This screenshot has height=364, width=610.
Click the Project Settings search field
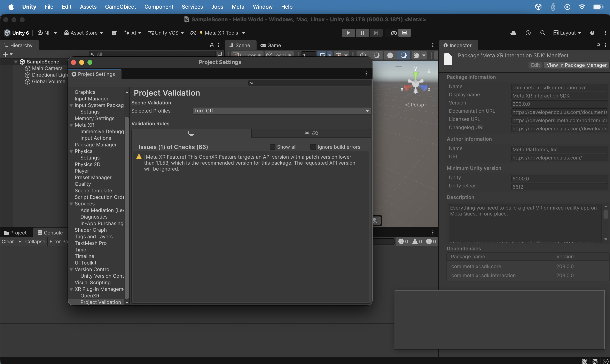pyautogui.click(x=310, y=83)
